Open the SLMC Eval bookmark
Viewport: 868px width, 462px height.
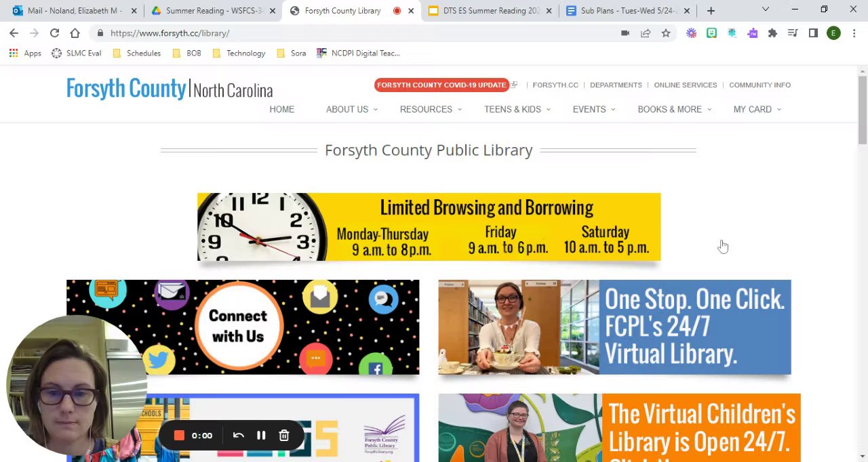(x=76, y=53)
